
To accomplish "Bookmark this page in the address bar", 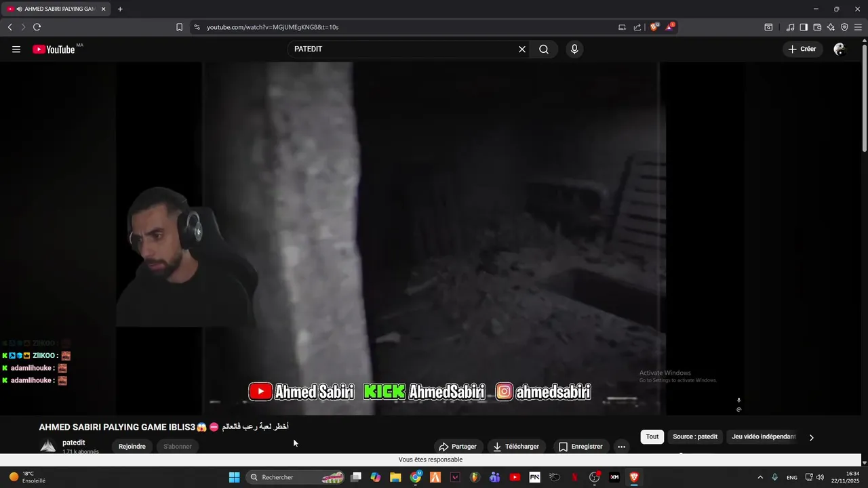I will pyautogui.click(x=179, y=27).
